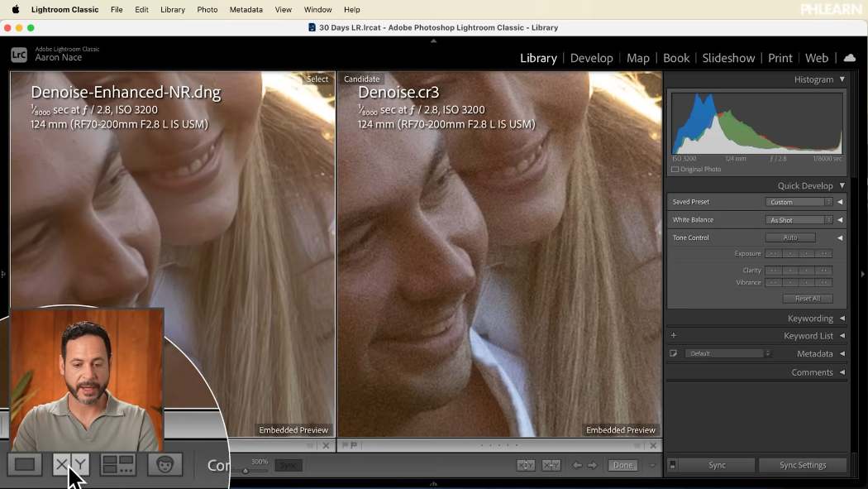
Task: Show the top panel via arrow
Action: coord(433,41)
